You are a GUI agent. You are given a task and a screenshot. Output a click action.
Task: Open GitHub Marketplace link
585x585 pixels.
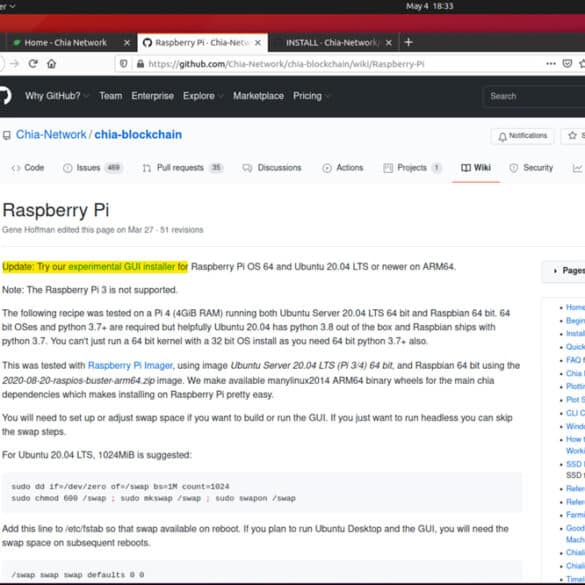click(x=258, y=96)
